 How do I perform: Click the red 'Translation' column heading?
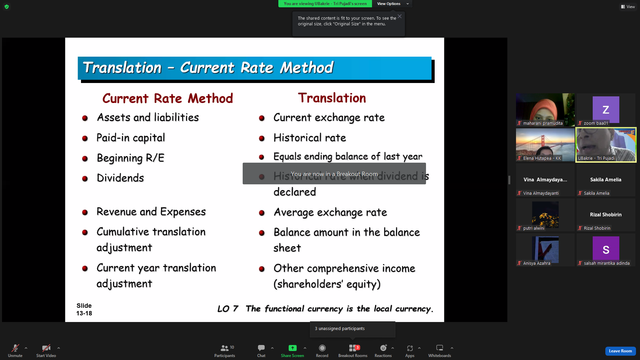[332, 98]
